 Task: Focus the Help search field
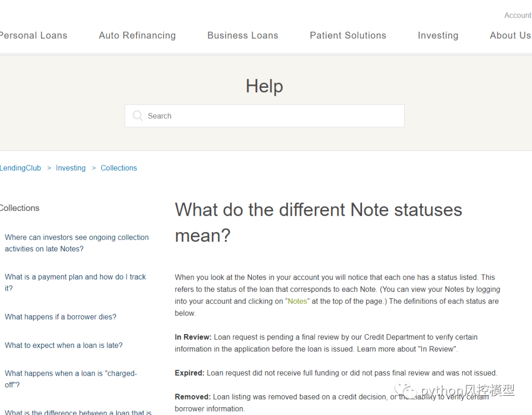[265, 116]
